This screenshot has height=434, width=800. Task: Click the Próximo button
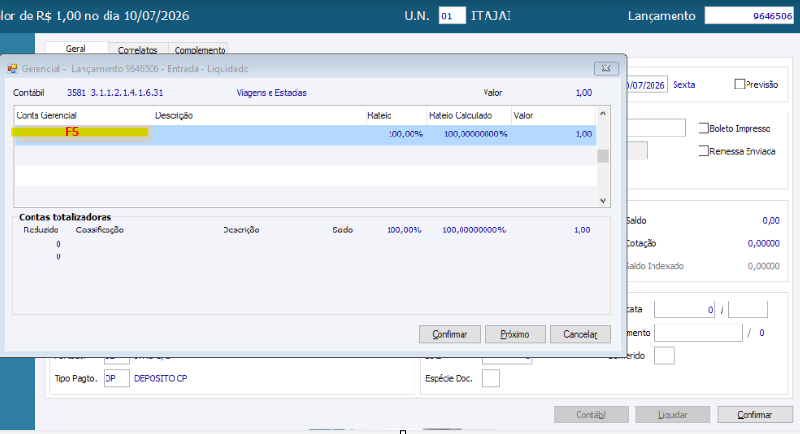click(515, 335)
